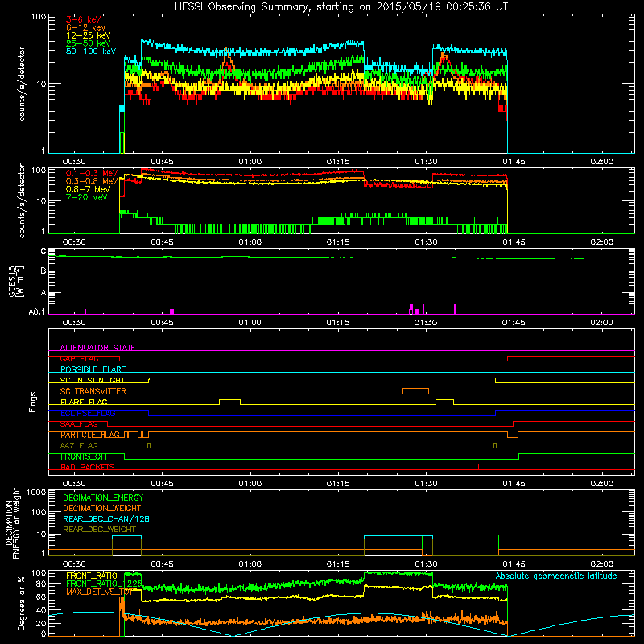Click the 01:45 time tick under MeV panel
Screen dimensions: 644x644
(x=514, y=242)
